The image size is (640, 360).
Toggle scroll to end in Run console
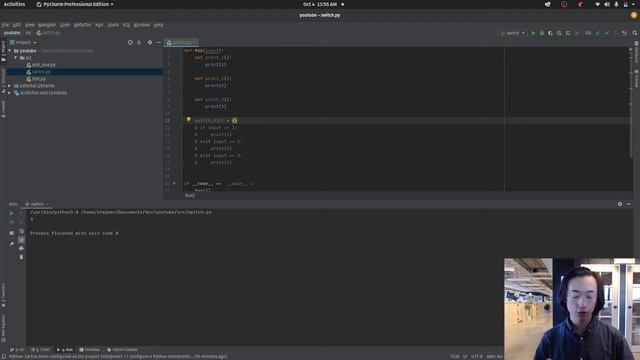(21, 240)
